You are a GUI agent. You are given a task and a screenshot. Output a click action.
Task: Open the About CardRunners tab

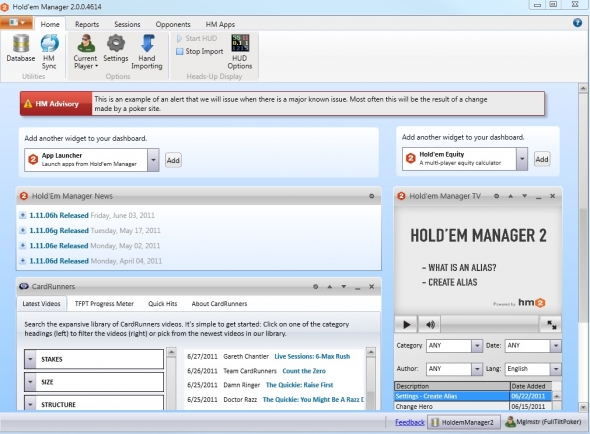219,304
